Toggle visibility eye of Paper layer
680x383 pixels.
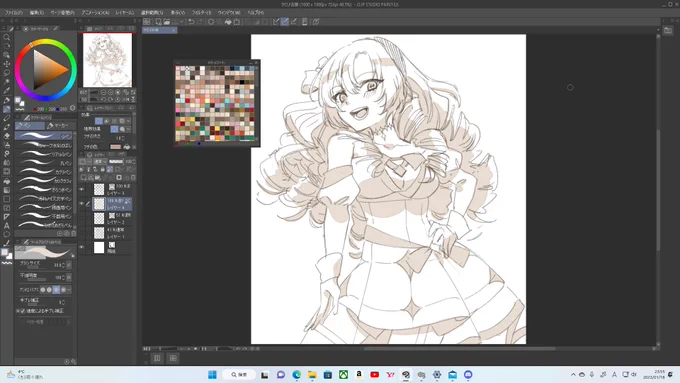pyautogui.click(x=82, y=247)
